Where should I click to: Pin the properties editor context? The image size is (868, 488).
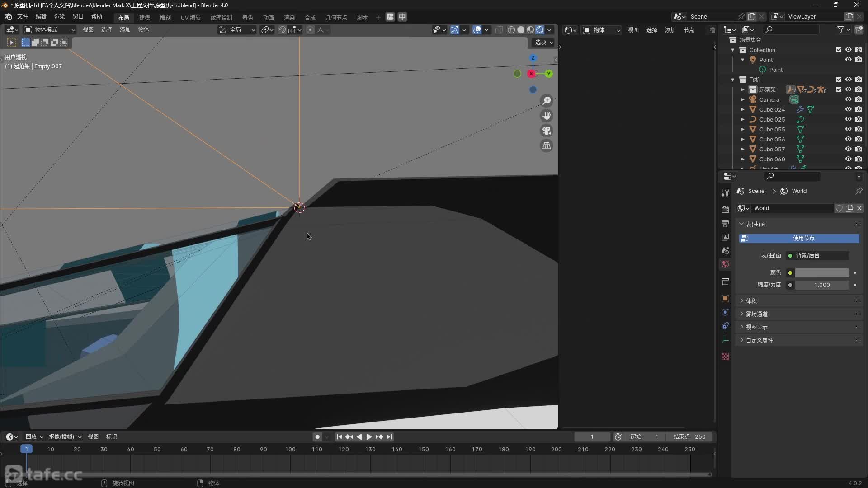point(859,191)
